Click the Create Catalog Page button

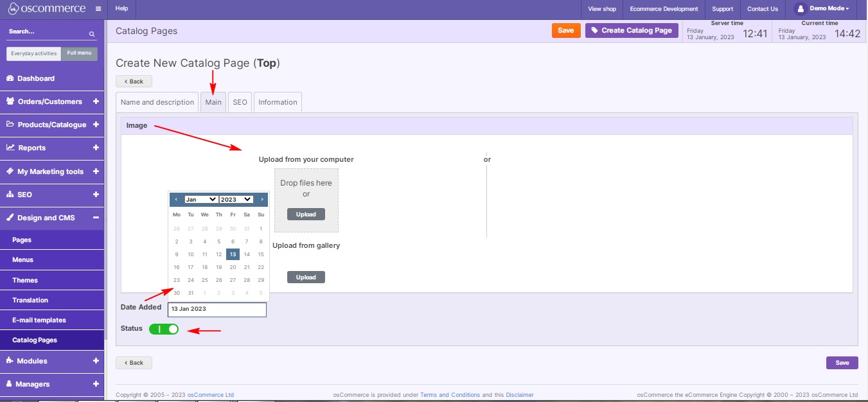632,30
